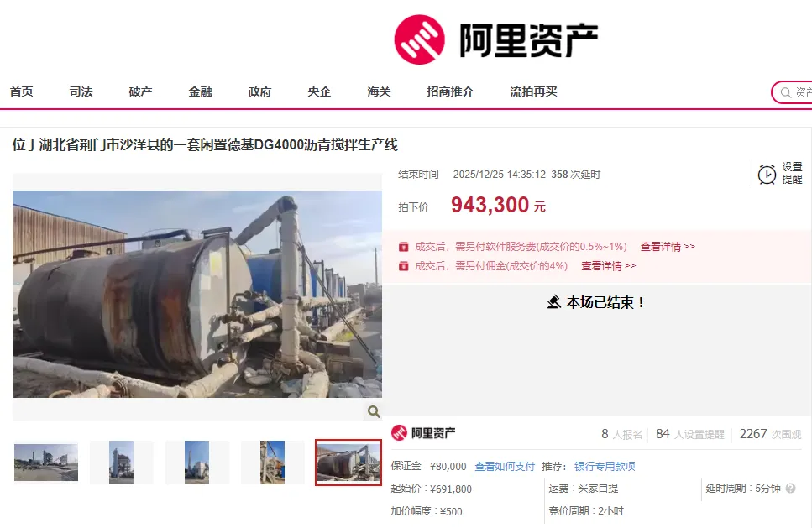The height and width of the screenshot is (528, 812).
Task: Select the highlighted tank thumbnail
Action: pyautogui.click(x=348, y=463)
